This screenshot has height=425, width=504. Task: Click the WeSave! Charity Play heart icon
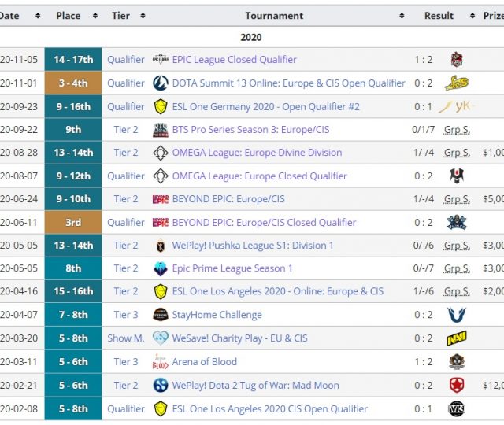pyautogui.click(x=161, y=338)
